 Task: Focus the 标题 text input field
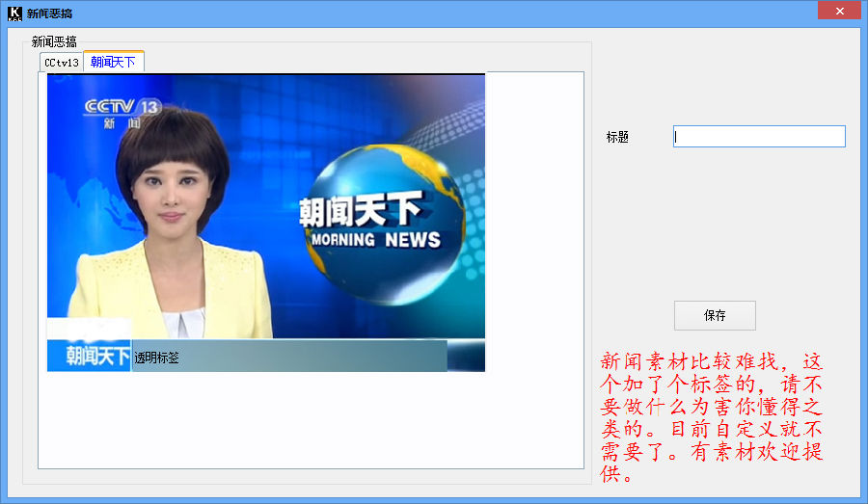click(759, 137)
